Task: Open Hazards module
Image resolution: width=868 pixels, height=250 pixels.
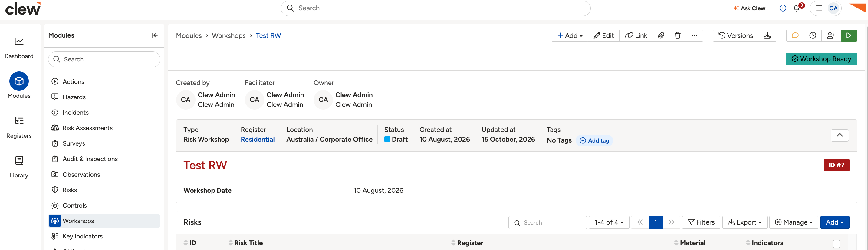Action: click(x=104, y=97)
